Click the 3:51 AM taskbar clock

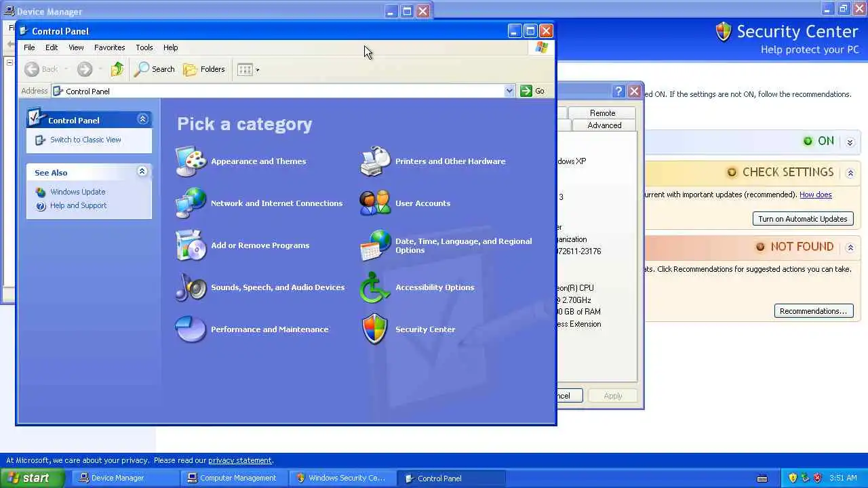[843, 478]
